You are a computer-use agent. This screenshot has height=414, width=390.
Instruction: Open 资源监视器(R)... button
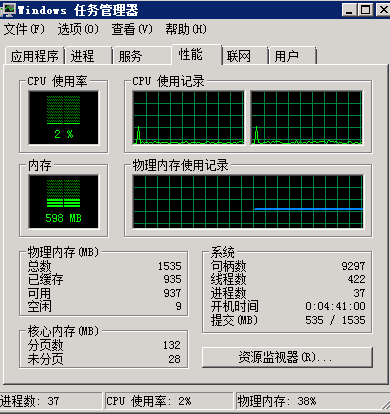pos(287,357)
